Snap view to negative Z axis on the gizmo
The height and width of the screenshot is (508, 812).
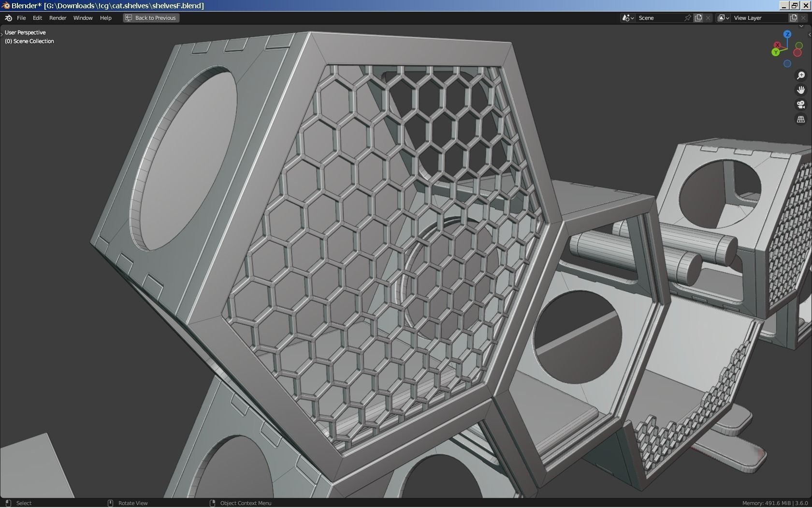pyautogui.click(x=787, y=63)
